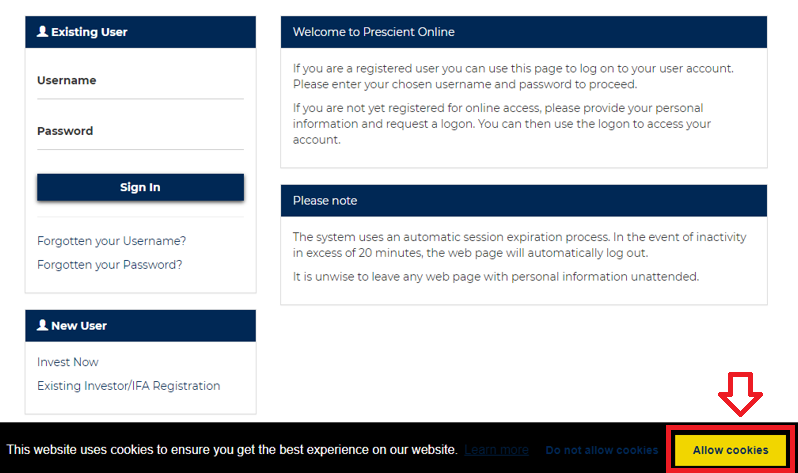Open the Learn more cookie link
Viewport: 798px width, 473px height.
click(x=496, y=450)
